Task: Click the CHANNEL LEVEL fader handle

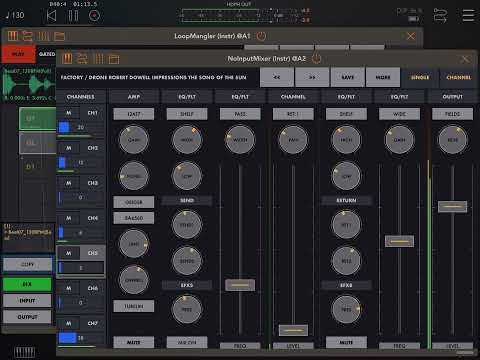Action: point(293,330)
